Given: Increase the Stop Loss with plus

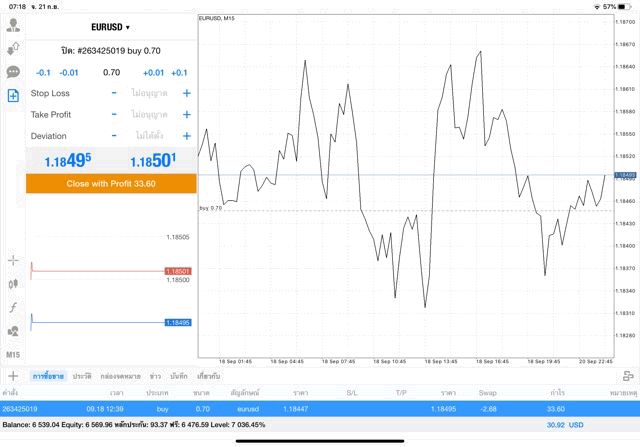Looking at the screenshot, I should 187,93.
